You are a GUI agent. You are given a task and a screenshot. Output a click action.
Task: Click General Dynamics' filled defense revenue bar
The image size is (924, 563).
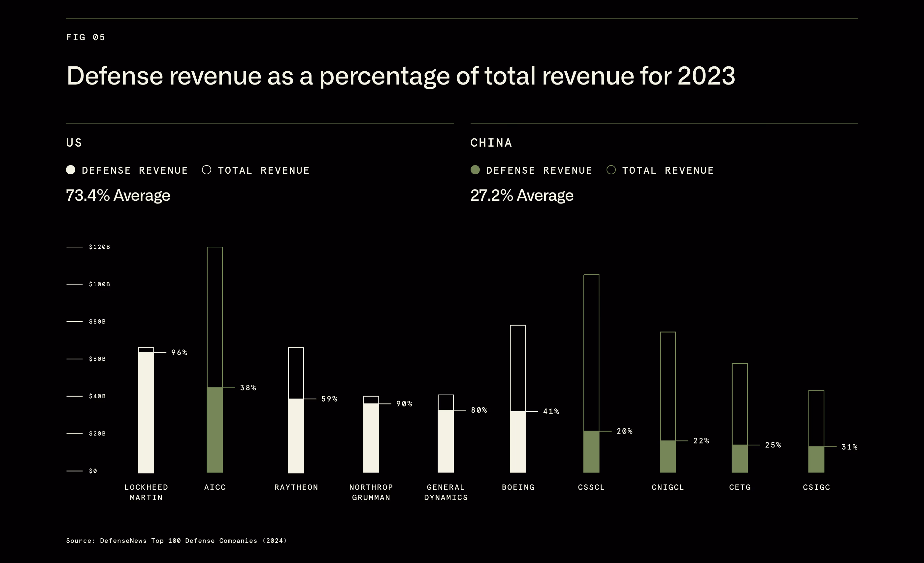click(446, 441)
